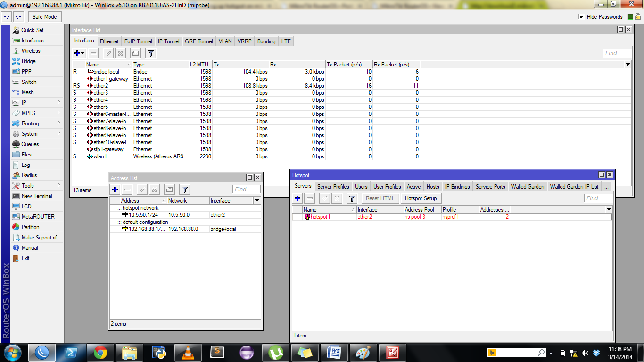The height and width of the screenshot is (362, 644).
Task: Expand the IP submenu in sidebar
Action: tap(24, 103)
